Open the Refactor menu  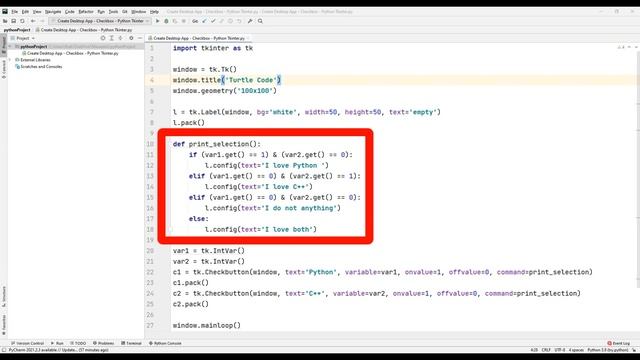[86, 12]
